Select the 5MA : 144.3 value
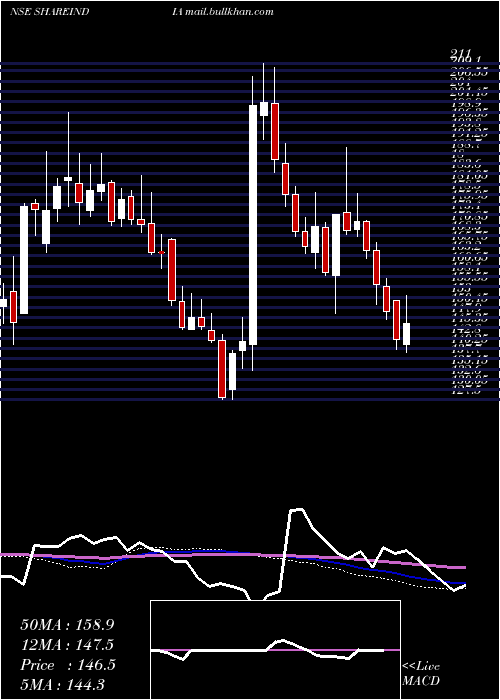 (x=62, y=684)
